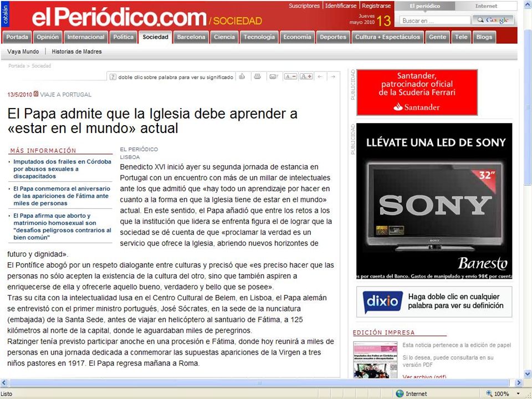532x399 pixels.
Task: Click the small icon beside the date 13/5/2010
Action: (35, 94)
